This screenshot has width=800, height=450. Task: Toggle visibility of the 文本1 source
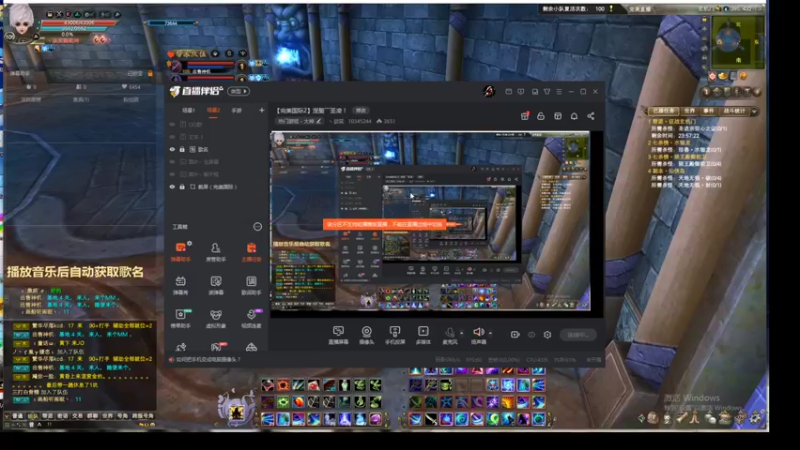click(172, 137)
